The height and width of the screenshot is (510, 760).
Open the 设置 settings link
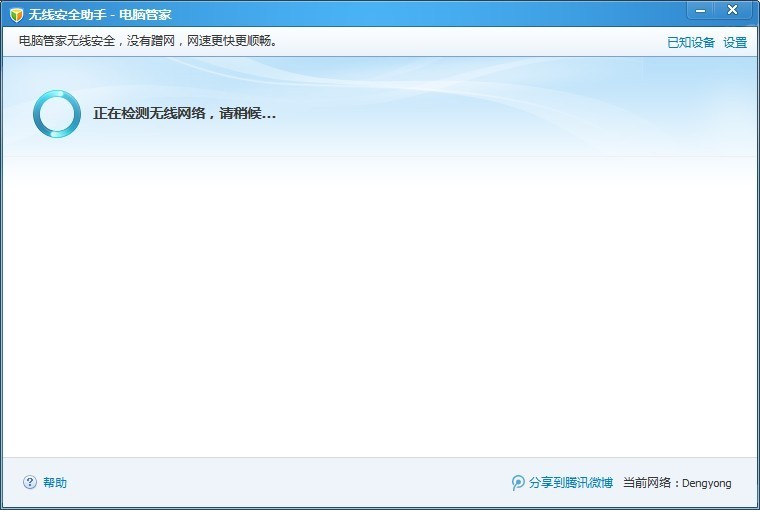(735, 43)
